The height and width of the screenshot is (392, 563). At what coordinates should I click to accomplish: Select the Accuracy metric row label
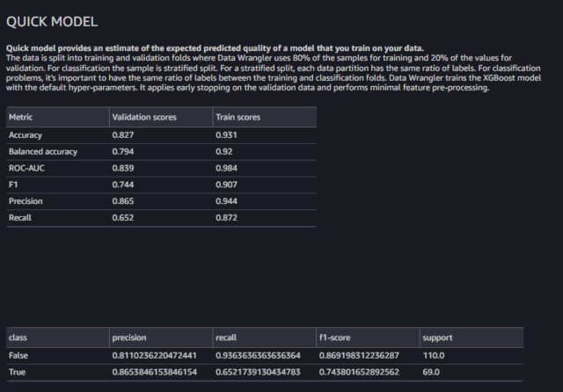coord(26,135)
